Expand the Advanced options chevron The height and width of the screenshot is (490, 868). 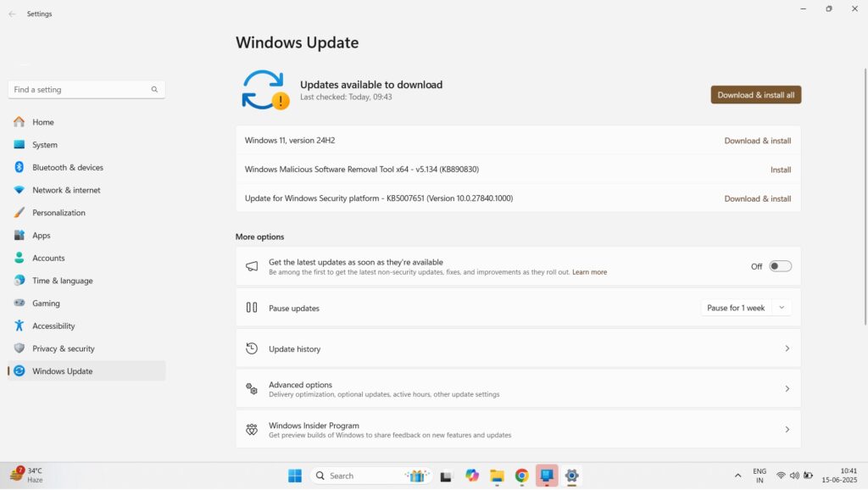787,388
